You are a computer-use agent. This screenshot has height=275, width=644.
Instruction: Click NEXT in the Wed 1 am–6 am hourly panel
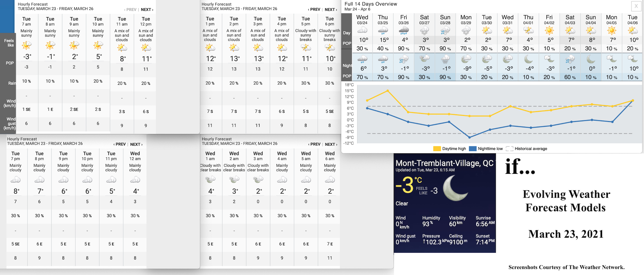331,144
